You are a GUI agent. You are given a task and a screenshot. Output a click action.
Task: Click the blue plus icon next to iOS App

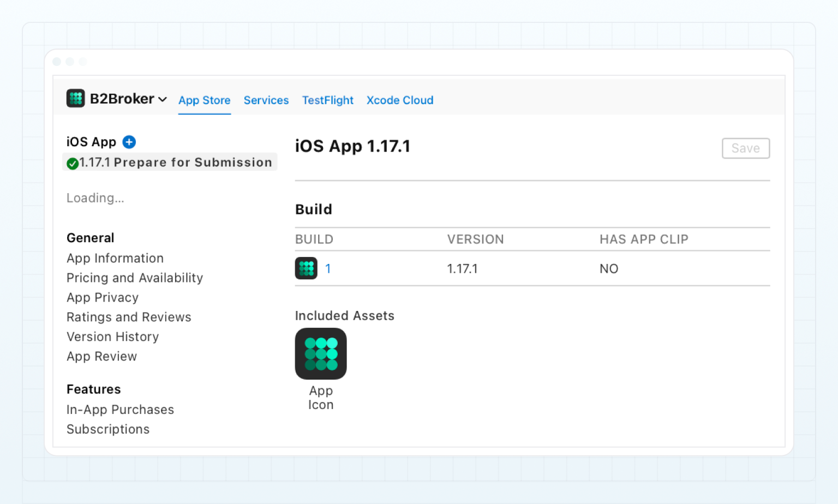click(129, 142)
